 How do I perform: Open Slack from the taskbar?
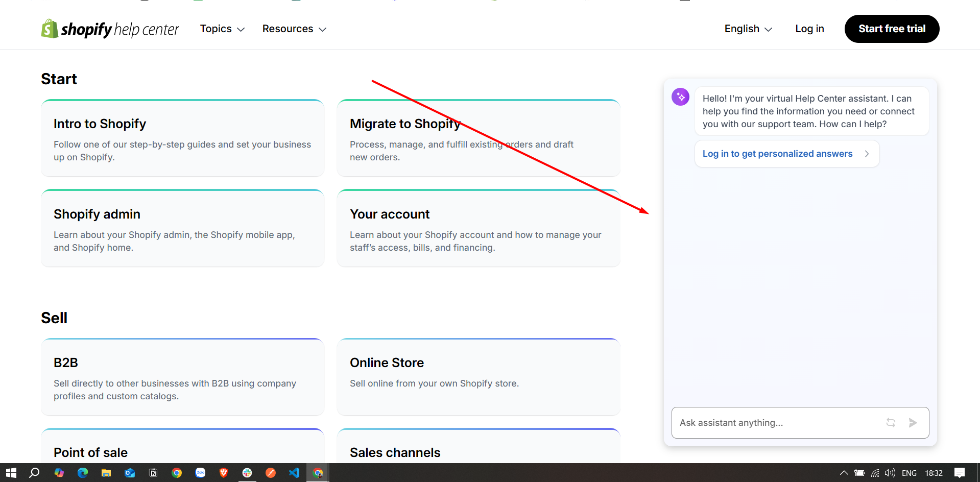[x=247, y=473]
